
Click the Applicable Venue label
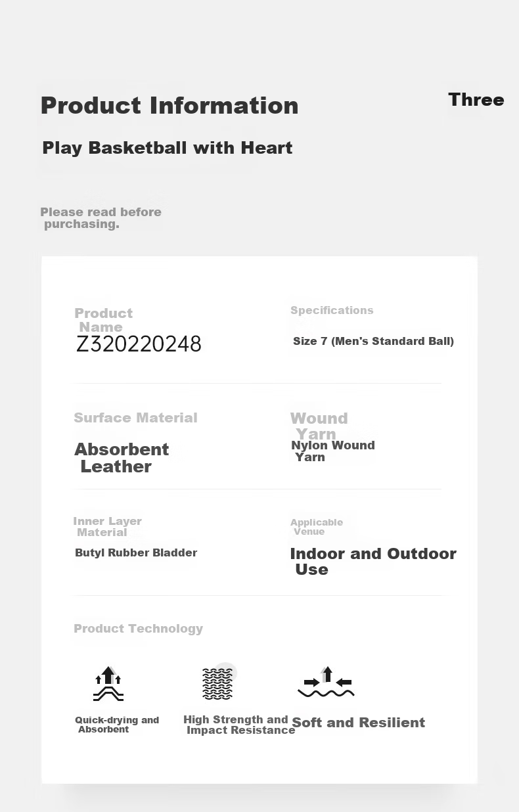(x=317, y=527)
